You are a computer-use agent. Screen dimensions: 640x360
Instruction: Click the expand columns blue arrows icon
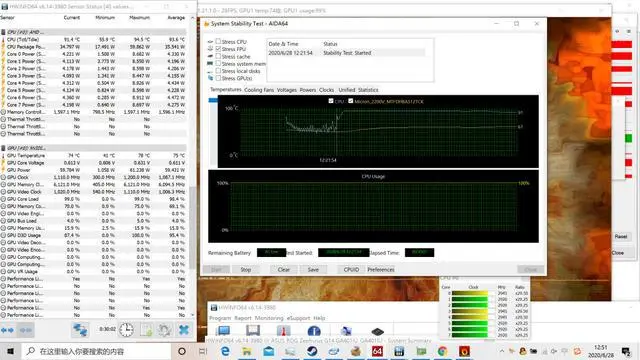click(7, 330)
